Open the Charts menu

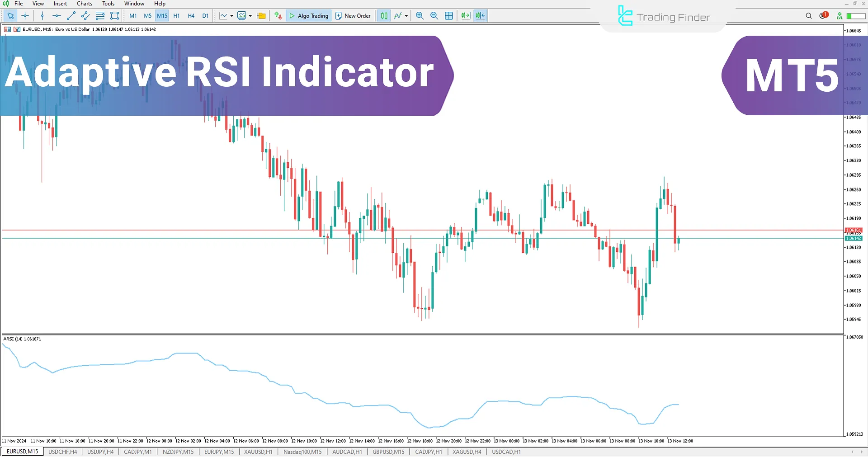(x=85, y=4)
